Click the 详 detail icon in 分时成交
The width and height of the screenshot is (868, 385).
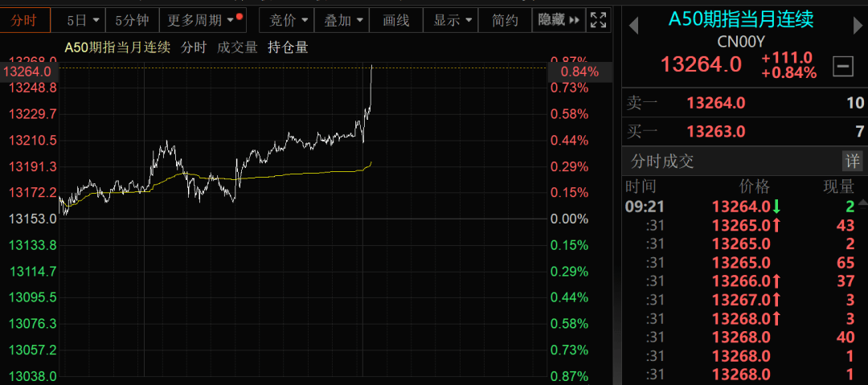(x=851, y=161)
